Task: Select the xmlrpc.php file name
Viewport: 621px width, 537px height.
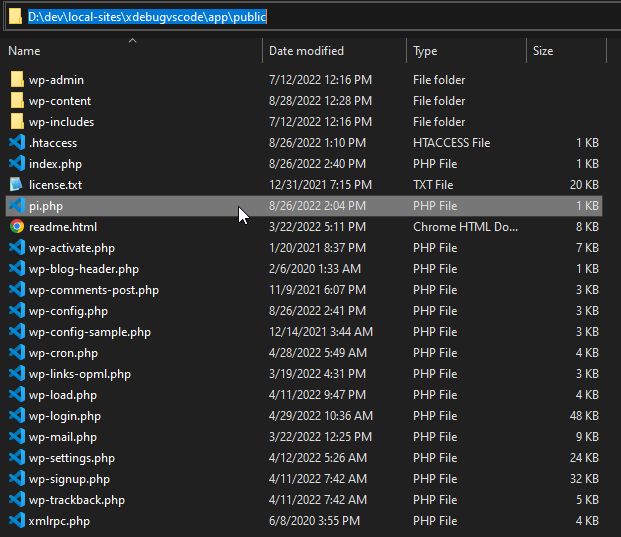Action: click(x=59, y=521)
